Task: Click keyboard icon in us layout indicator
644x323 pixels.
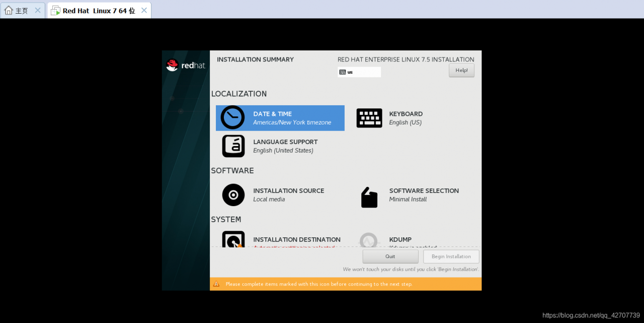Action: tap(343, 72)
